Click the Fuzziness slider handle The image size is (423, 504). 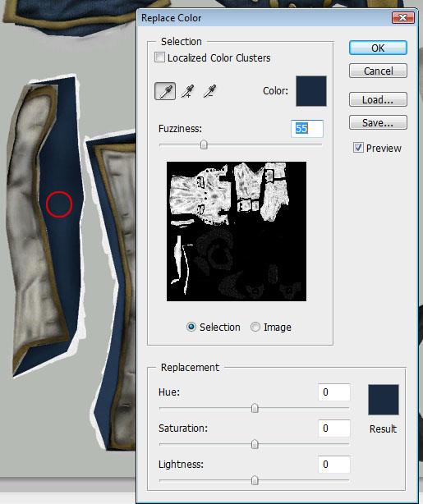(x=204, y=145)
